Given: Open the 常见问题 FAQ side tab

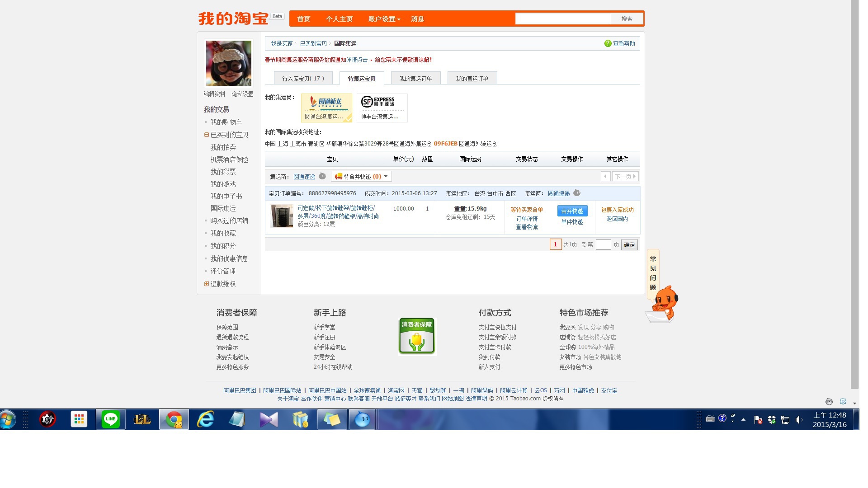Looking at the screenshot, I should point(653,273).
